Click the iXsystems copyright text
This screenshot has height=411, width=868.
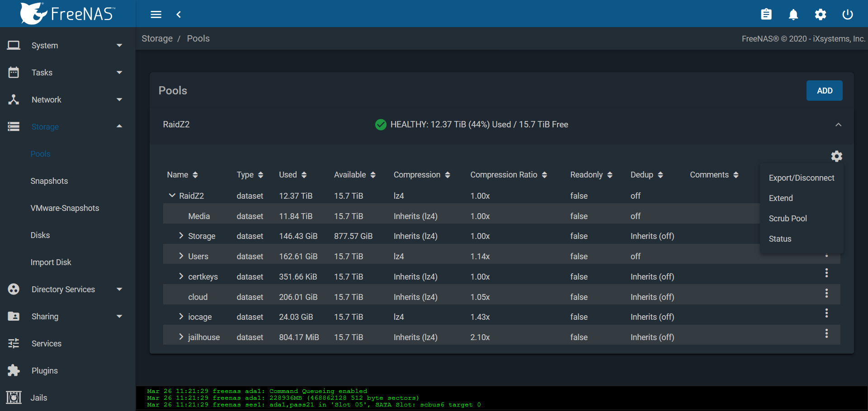click(803, 39)
